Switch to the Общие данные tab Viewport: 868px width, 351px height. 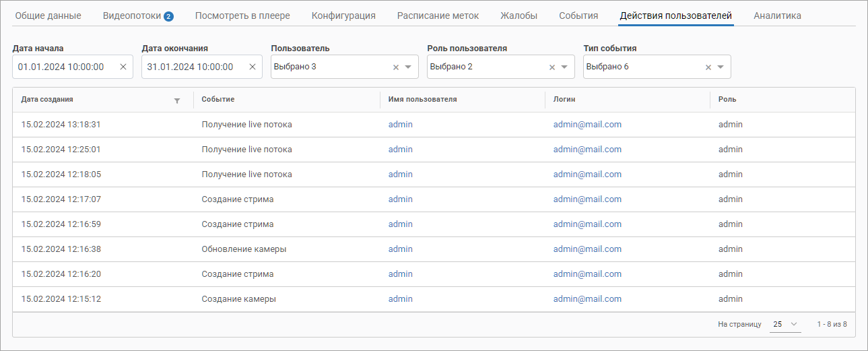48,15
